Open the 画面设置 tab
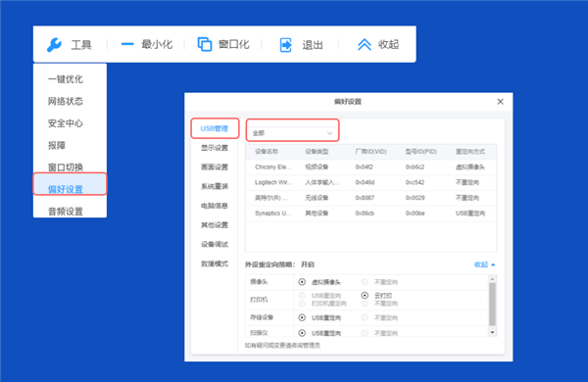The width and height of the screenshot is (588, 382). [215, 167]
